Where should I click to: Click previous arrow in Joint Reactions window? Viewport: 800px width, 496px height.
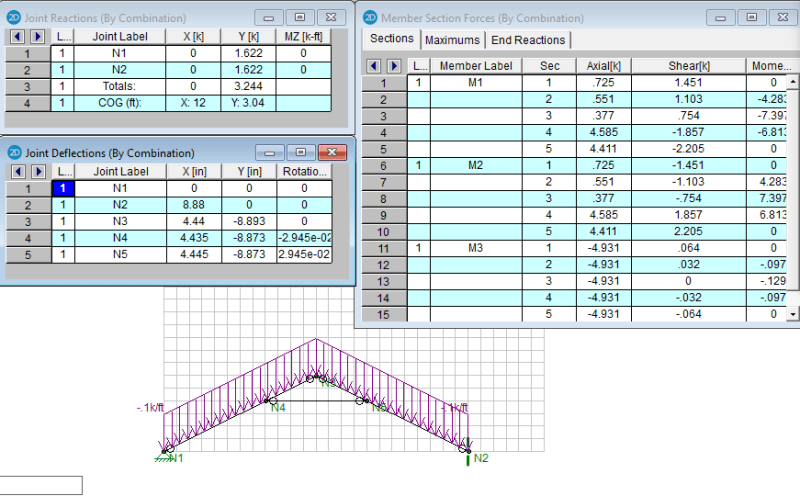(x=17, y=37)
